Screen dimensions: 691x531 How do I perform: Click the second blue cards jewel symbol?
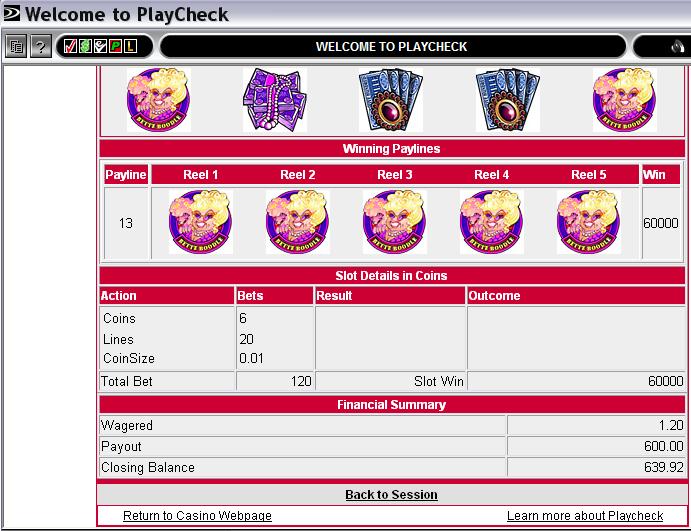pyautogui.click(x=508, y=100)
